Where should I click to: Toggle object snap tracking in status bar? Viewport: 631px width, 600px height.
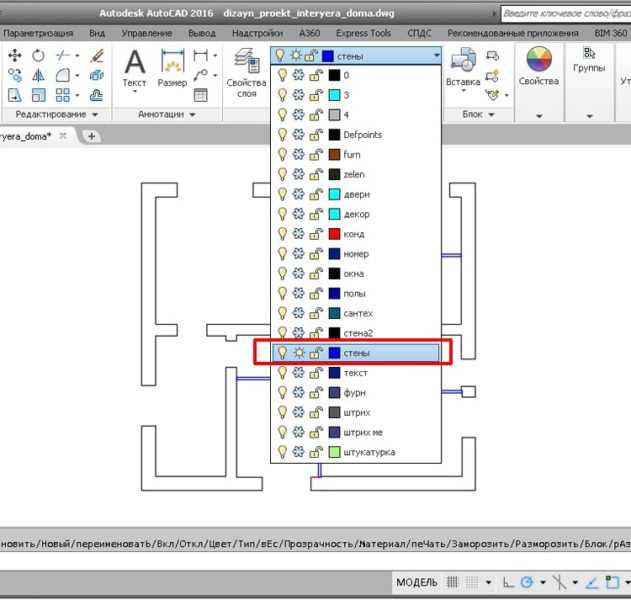coord(592,582)
